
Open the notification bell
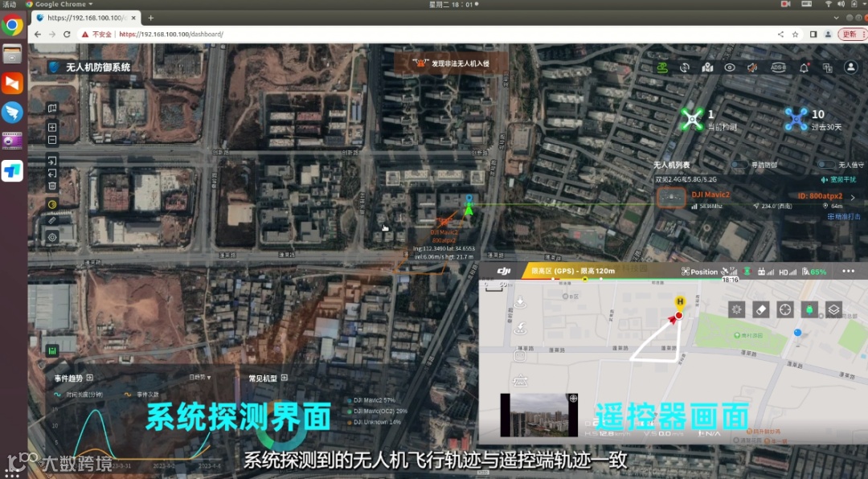804,68
